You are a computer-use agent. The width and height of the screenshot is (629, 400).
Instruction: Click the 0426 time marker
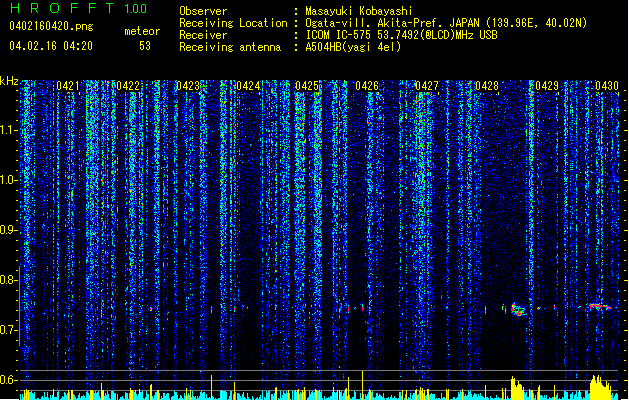(367, 86)
